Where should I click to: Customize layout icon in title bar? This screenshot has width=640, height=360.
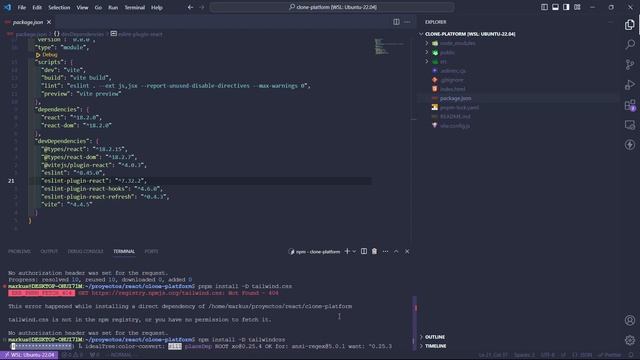point(577,7)
